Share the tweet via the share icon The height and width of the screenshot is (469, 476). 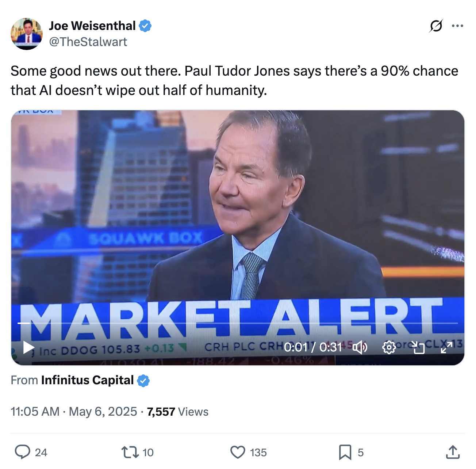tap(453, 452)
